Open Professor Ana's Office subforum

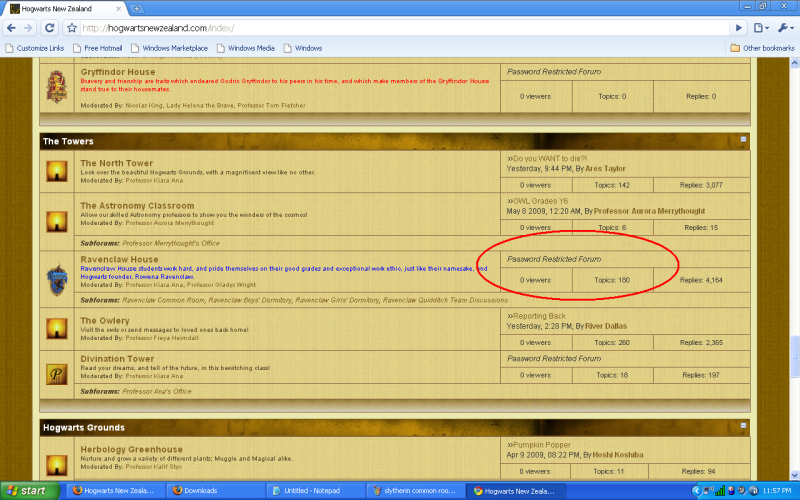(157, 391)
